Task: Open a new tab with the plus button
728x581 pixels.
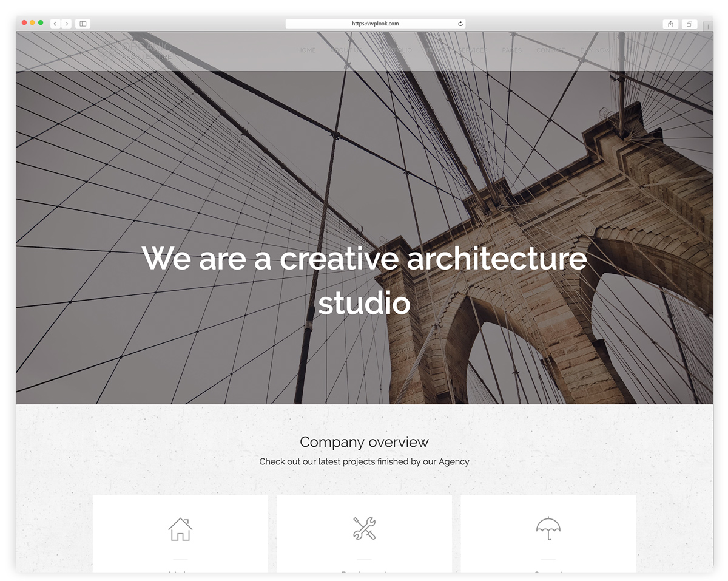Action: tap(707, 27)
